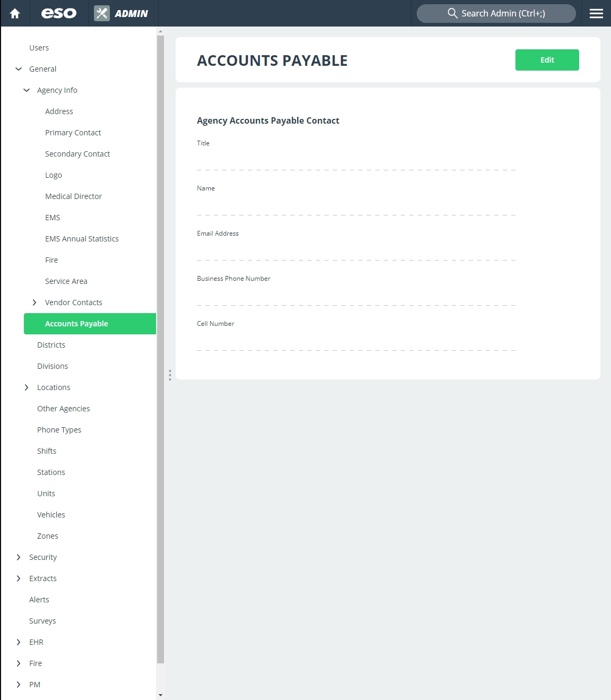Click the sidebar scroll up arrow

tap(160, 32)
